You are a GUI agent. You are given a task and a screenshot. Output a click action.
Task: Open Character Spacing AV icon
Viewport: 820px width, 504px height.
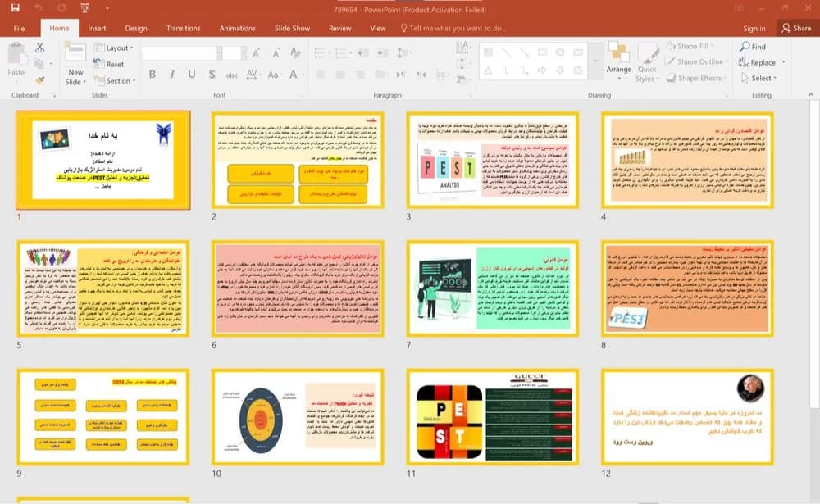[252, 75]
